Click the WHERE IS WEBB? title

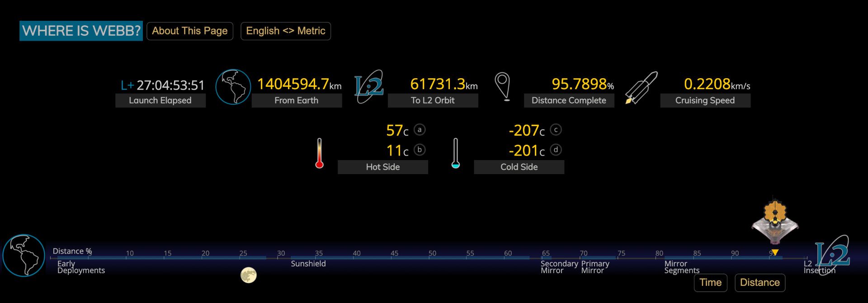click(81, 31)
